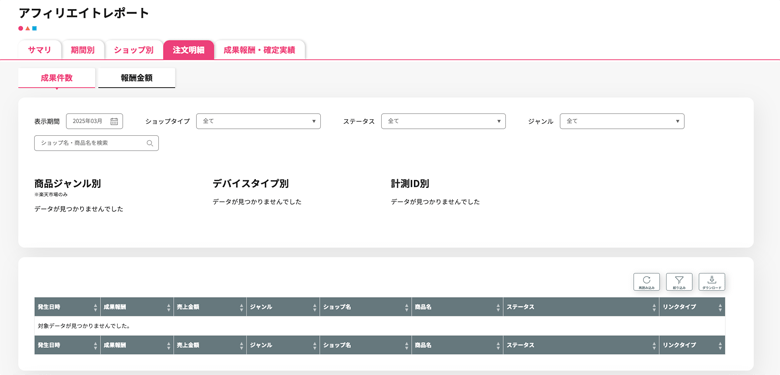Click the no-data message under デバイスタイプ別
Image resolution: width=780 pixels, height=375 pixels.
[257, 202]
